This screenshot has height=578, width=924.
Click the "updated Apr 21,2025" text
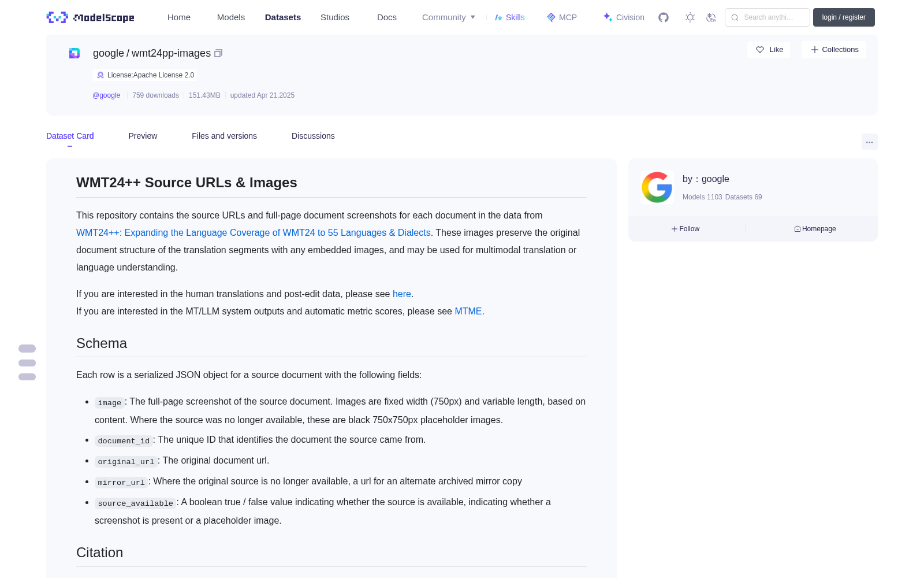point(262,95)
